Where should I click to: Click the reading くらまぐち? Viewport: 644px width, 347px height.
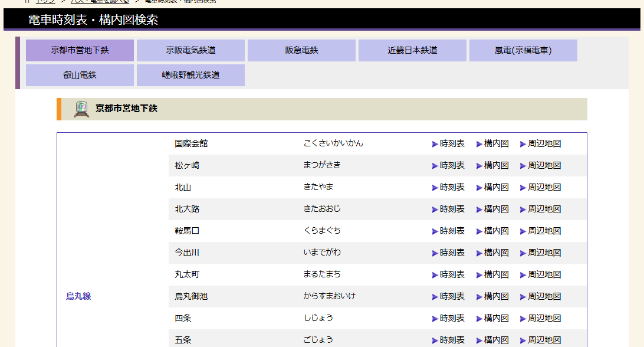tap(322, 230)
